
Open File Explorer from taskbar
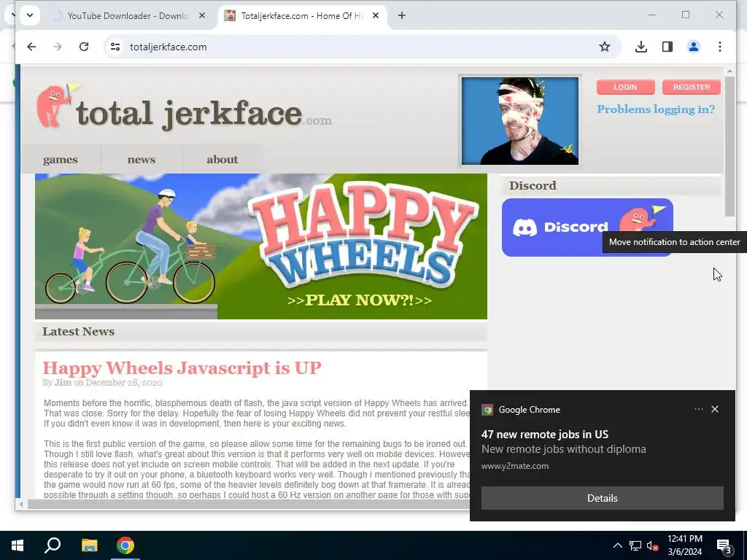(89, 545)
